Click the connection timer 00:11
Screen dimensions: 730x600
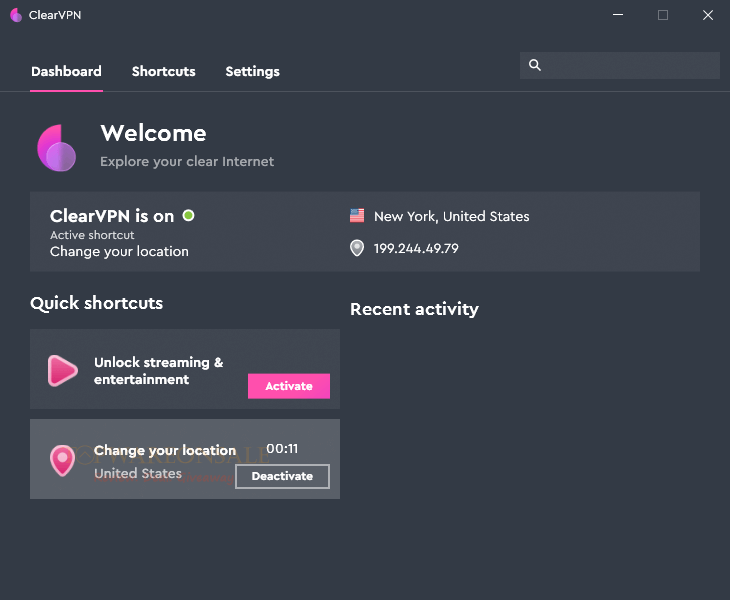(282, 449)
